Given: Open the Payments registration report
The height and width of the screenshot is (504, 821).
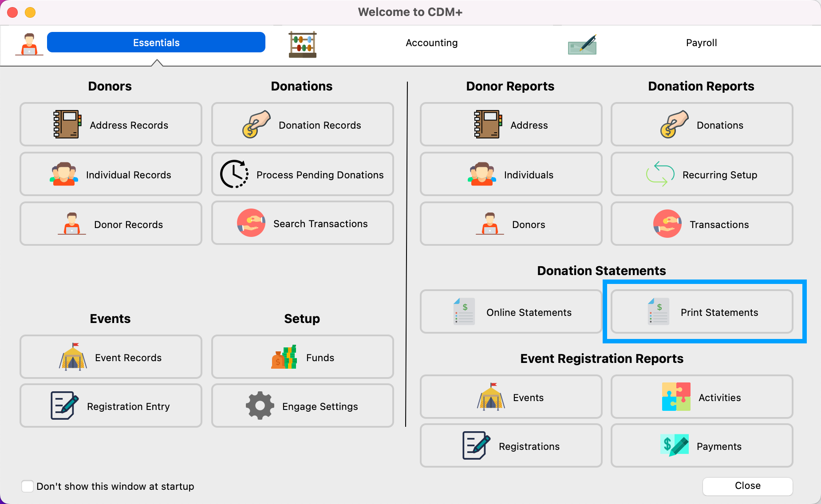Looking at the screenshot, I should click(x=702, y=446).
